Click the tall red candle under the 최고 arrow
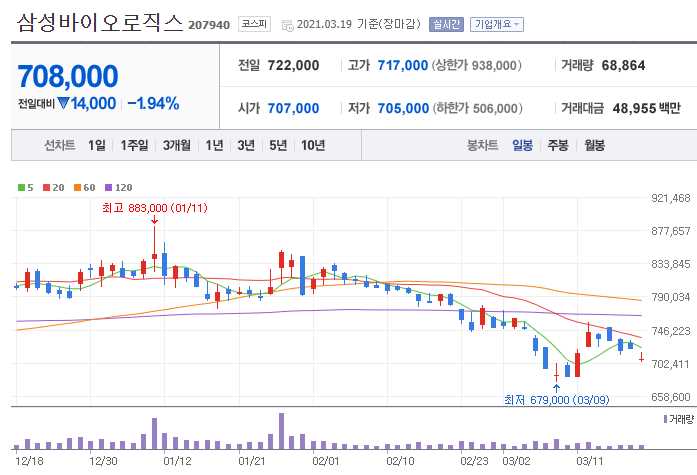697x475 pixels. click(x=154, y=249)
